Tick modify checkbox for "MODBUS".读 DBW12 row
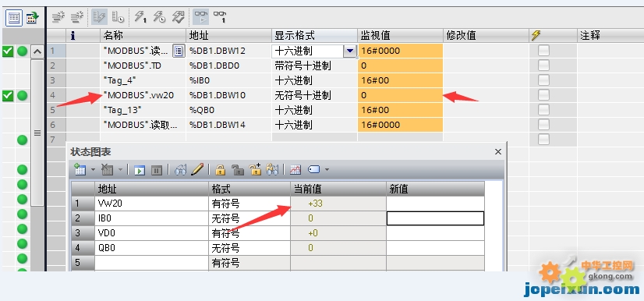 pos(543,51)
